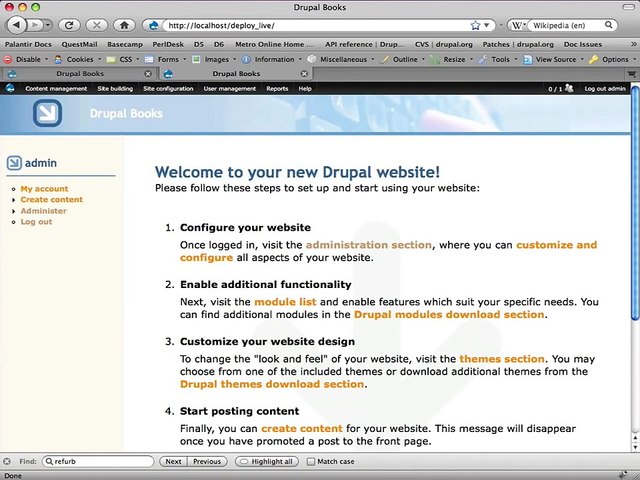Close the second Drupal Books tab
The height and width of the screenshot is (480, 640).
click(304, 73)
